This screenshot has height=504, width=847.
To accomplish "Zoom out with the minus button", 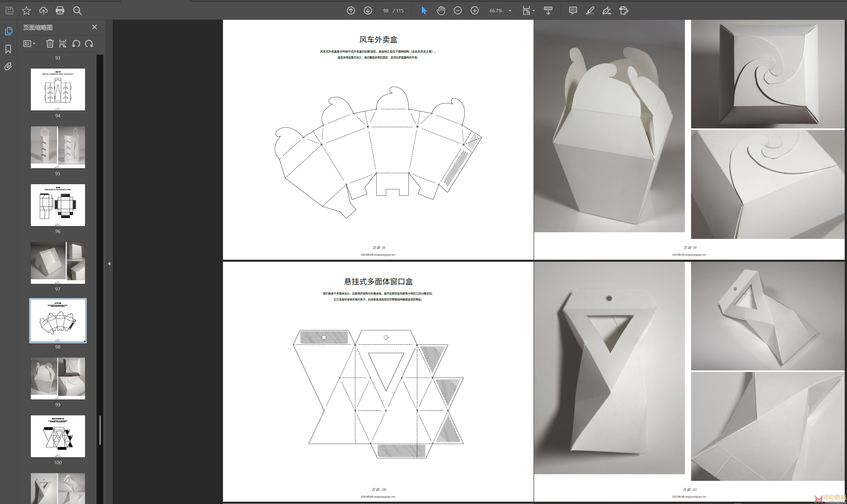I will click(x=458, y=11).
